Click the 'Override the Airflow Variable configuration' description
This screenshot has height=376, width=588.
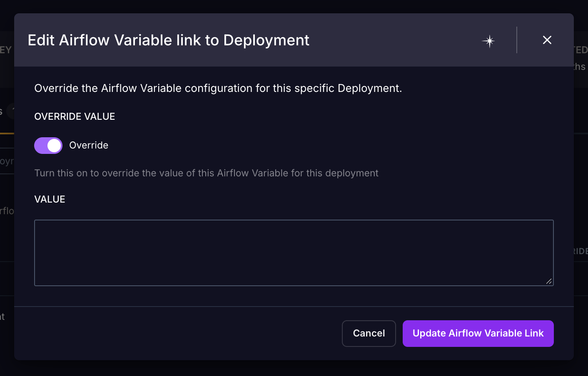click(x=218, y=88)
